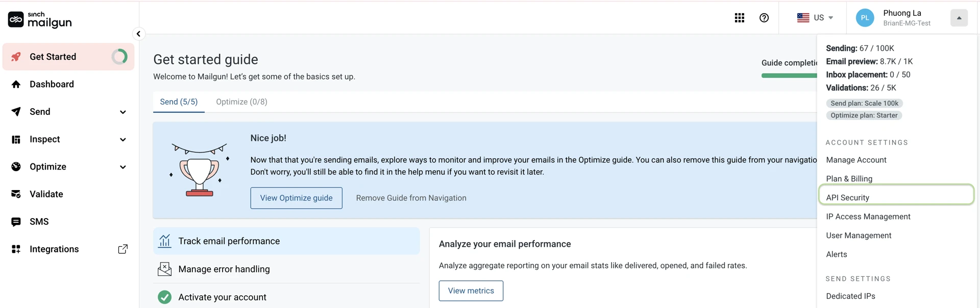Open Integrations external link icon
980x308 pixels.
123,249
